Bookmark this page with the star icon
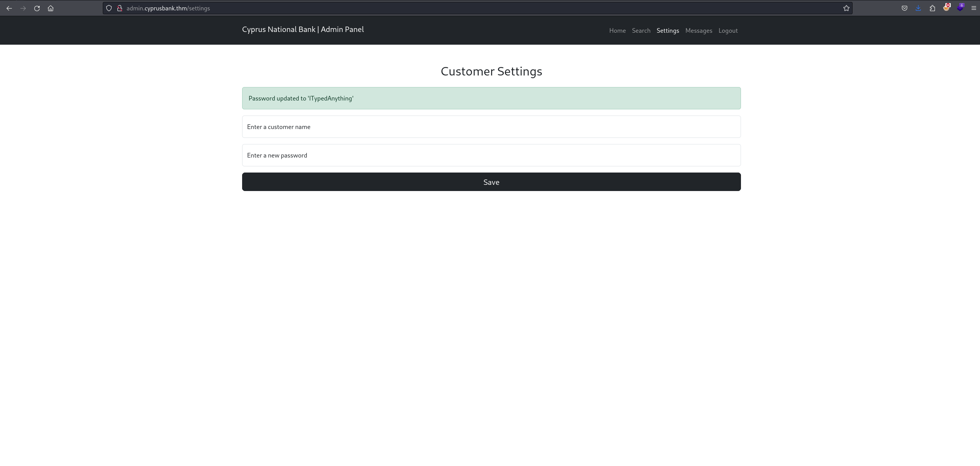980x466 pixels. click(846, 8)
